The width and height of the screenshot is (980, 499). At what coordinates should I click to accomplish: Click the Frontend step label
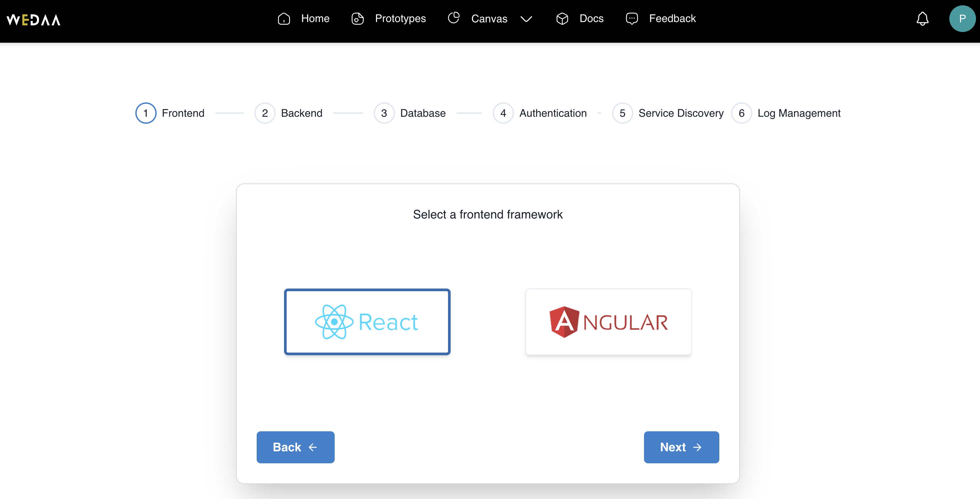[183, 113]
